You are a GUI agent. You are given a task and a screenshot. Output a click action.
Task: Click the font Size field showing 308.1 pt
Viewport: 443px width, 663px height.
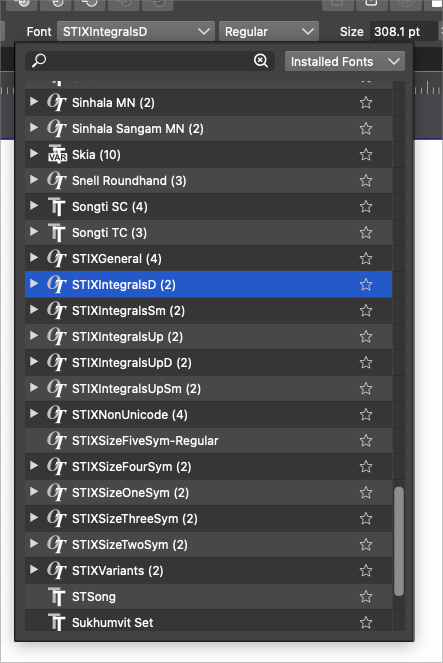click(x=403, y=32)
